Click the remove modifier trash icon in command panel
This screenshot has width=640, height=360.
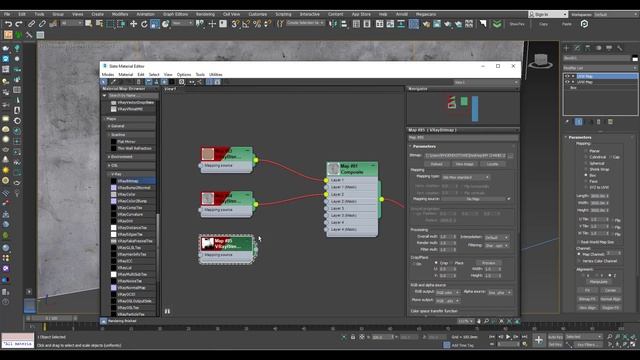599,122
